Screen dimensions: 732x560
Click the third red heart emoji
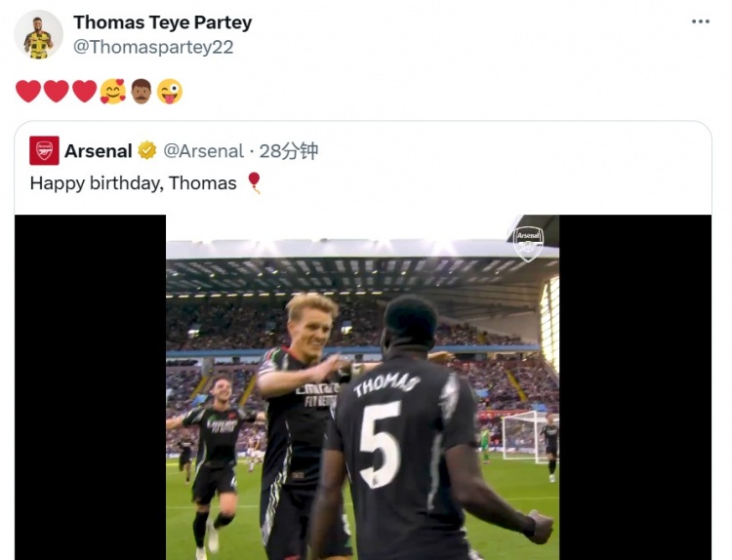(x=85, y=92)
